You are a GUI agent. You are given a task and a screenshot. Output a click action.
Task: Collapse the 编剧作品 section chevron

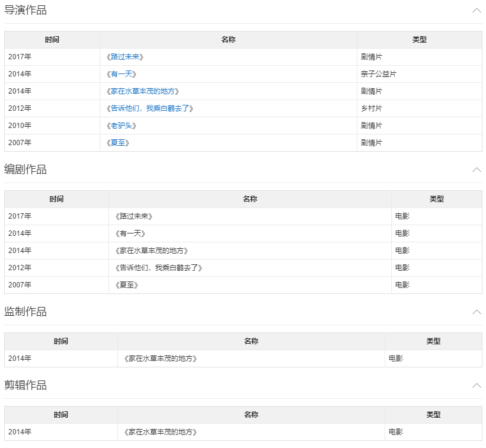pos(477,169)
